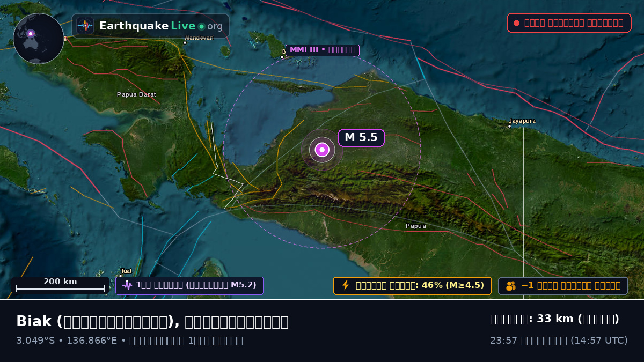Click the Biak location headline

click(x=152, y=321)
